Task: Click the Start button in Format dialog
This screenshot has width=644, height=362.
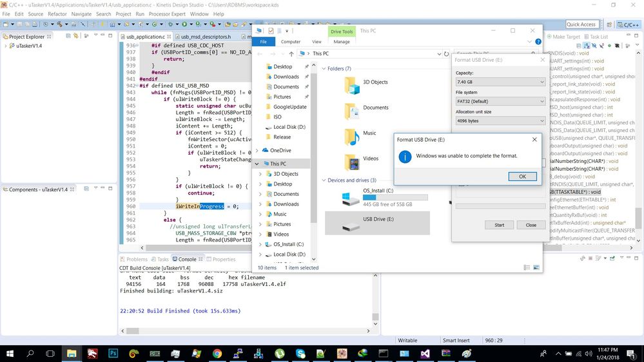Action: click(499, 225)
